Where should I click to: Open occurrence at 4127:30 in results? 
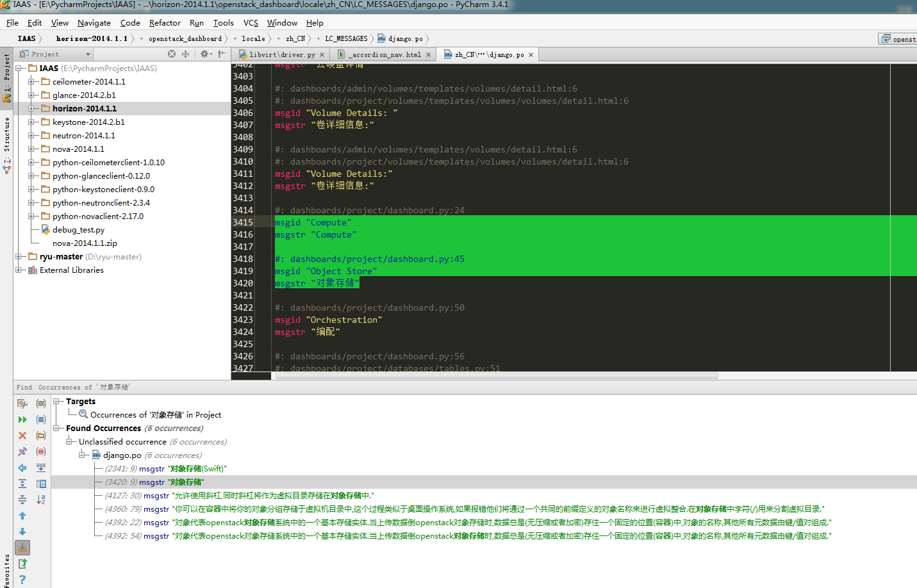pyautogui.click(x=240, y=495)
